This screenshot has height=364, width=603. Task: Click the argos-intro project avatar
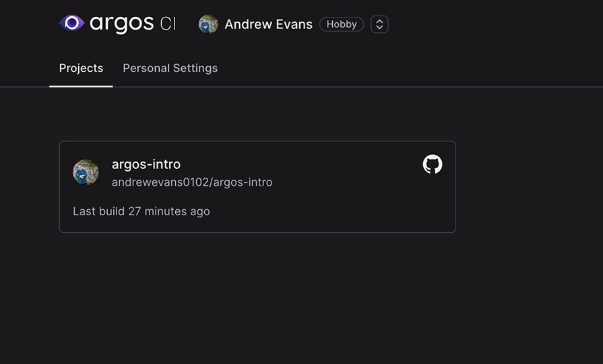pyautogui.click(x=86, y=172)
